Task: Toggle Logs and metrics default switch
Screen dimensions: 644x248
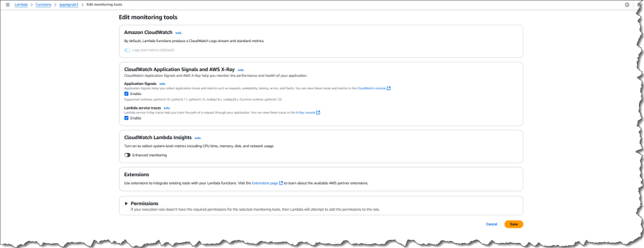Action: 127,50
